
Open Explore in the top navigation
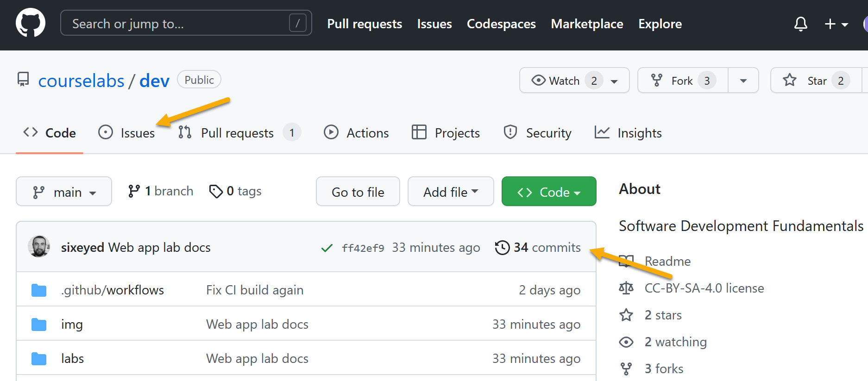660,24
